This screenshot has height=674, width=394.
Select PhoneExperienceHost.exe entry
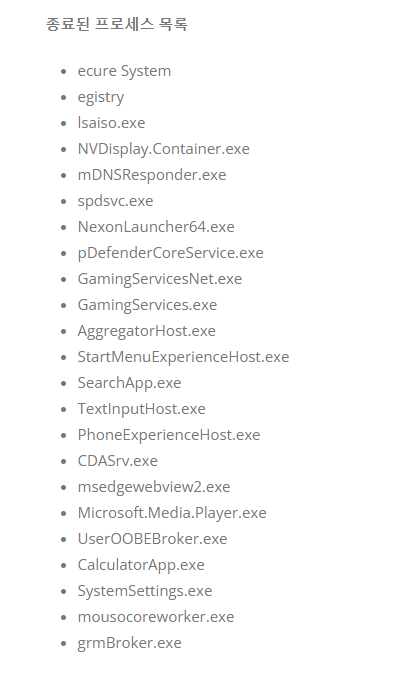coord(169,435)
